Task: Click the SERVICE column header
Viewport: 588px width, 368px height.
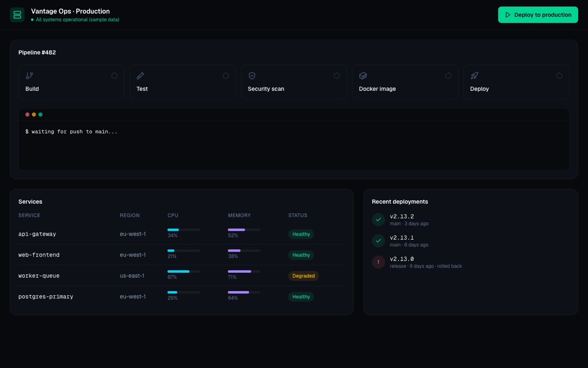Action: [29, 215]
